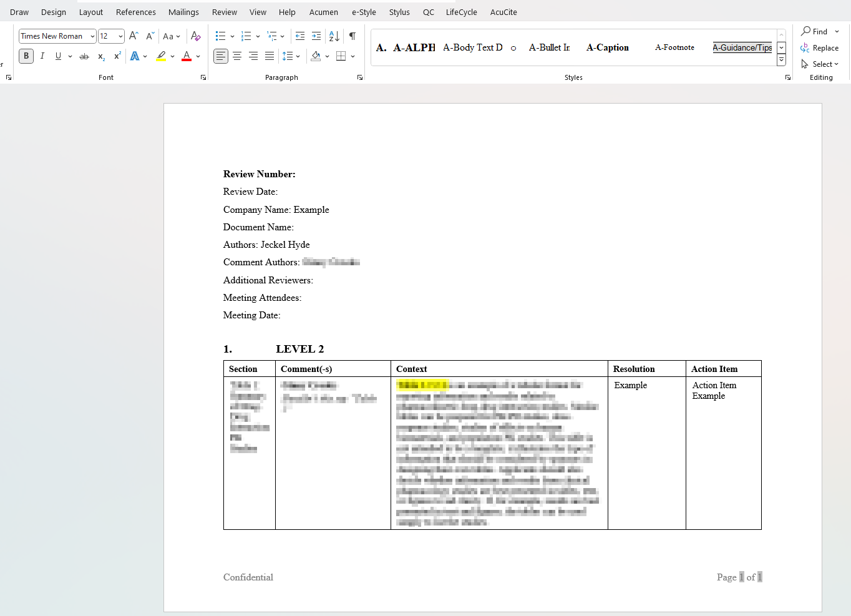Start a numbered list

(246, 36)
